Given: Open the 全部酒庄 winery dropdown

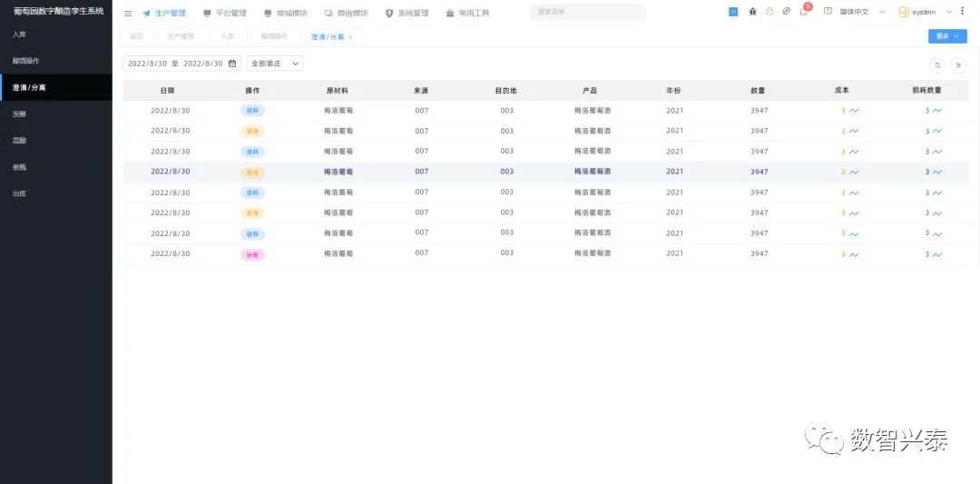Looking at the screenshot, I should 275,64.
